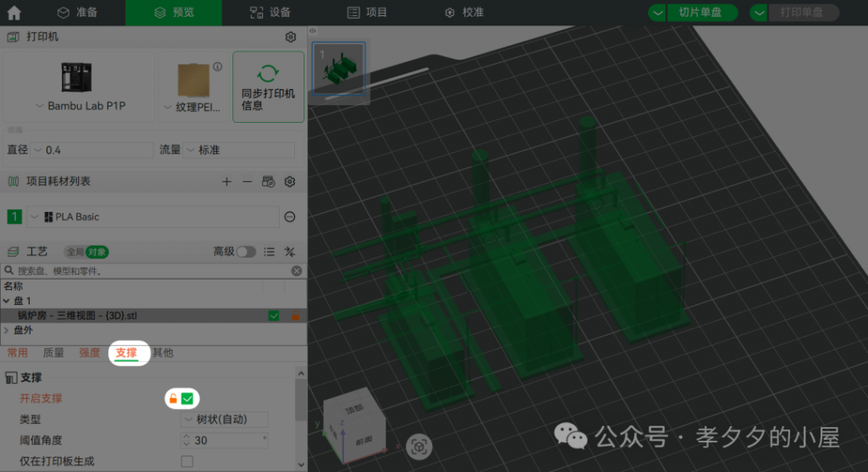The width and height of the screenshot is (868, 472).
Task: Open the 类型 树状(自动) dropdown
Action: [225, 419]
